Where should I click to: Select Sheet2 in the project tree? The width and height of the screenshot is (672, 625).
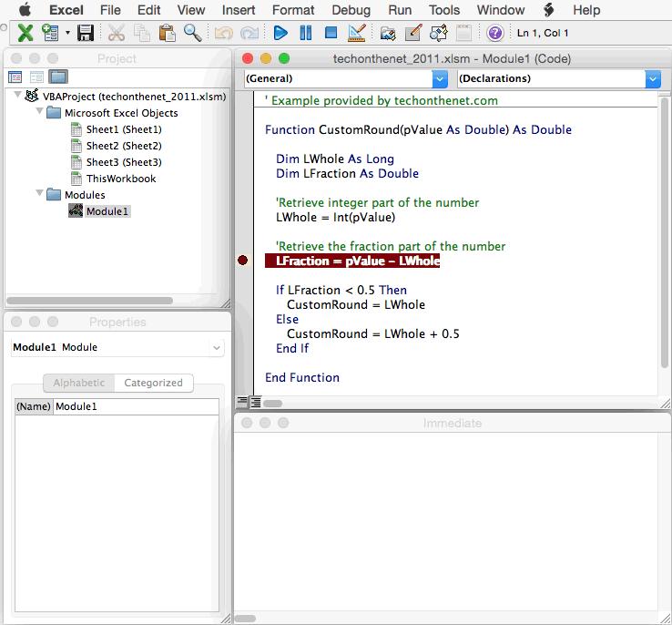click(x=123, y=146)
